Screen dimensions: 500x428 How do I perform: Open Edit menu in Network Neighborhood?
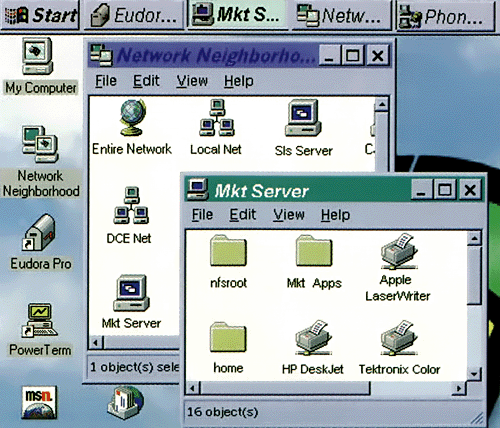pos(146,81)
